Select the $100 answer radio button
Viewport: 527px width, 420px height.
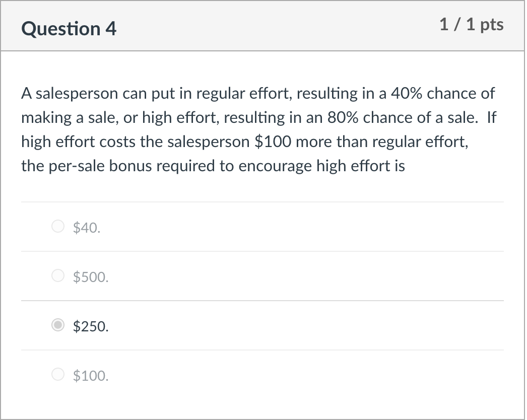[x=58, y=375]
